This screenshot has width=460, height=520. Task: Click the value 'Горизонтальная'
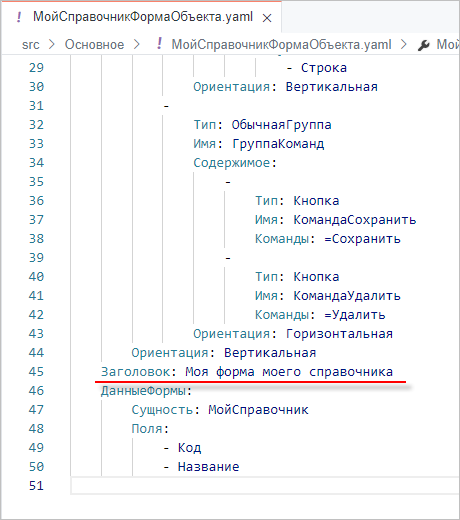(339, 334)
